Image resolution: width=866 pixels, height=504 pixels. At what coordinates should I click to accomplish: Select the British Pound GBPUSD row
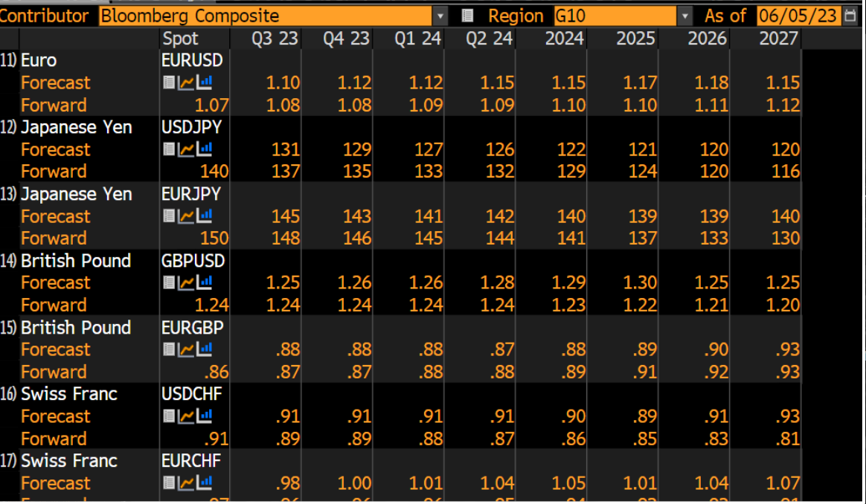coord(77,261)
